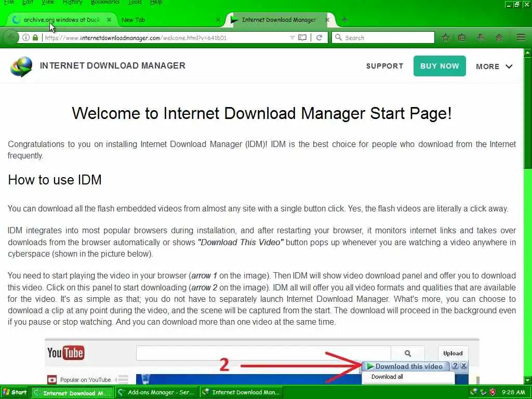Toggle Reader View icon in address bar
Screen dimensions: 532x399
tap(302, 37)
